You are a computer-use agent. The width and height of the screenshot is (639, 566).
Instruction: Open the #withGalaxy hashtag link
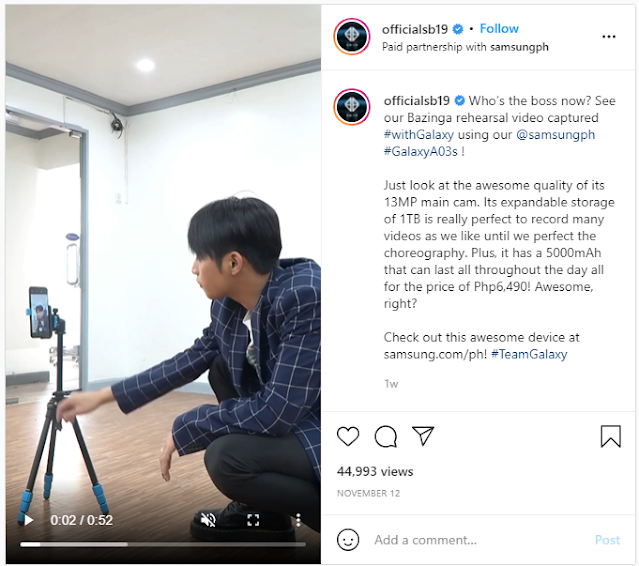pyautogui.click(x=419, y=134)
